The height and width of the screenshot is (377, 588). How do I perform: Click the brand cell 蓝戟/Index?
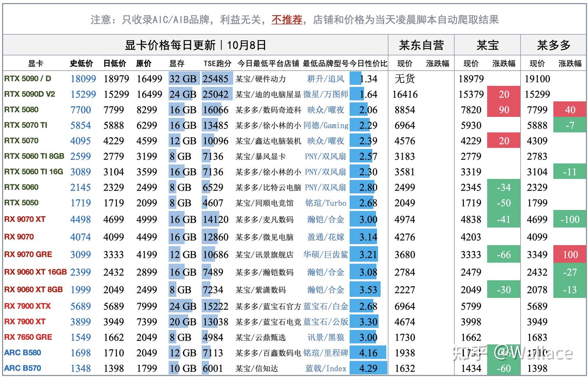[326, 368]
